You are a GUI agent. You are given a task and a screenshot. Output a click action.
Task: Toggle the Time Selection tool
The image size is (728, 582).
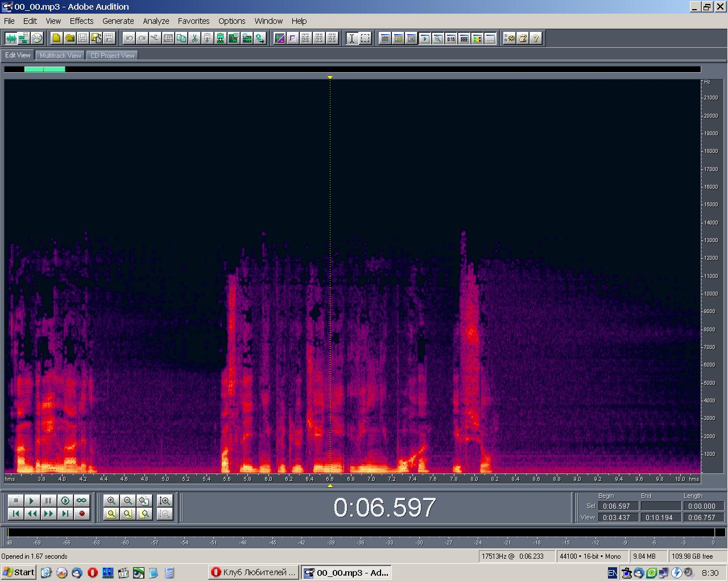351,38
